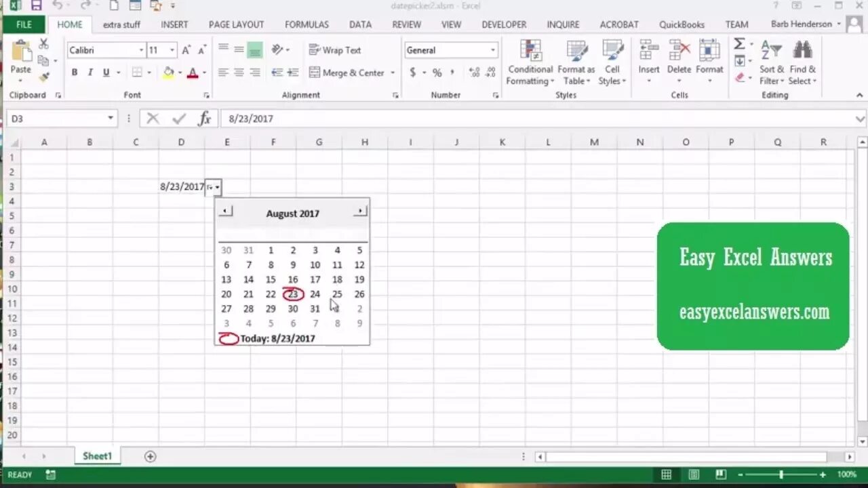Click the Name Box showing D3
The height and width of the screenshot is (488, 868).
61,119
